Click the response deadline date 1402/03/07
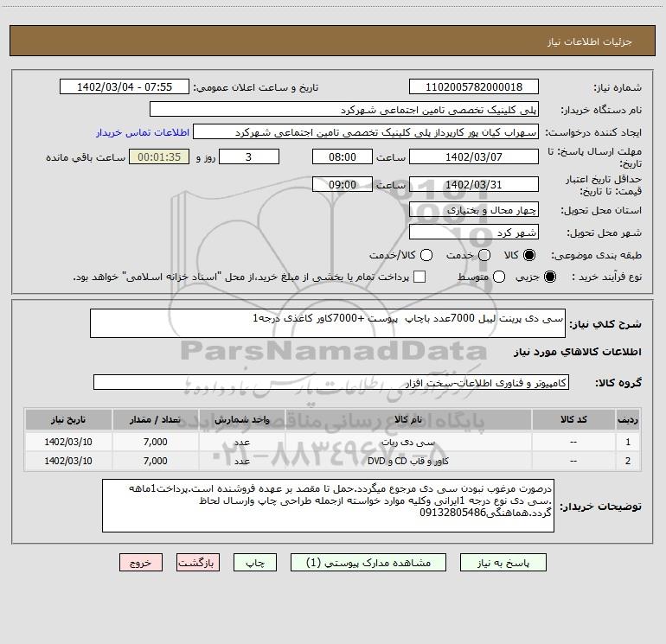The width and height of the screenshot is (666, 644). 474,156
